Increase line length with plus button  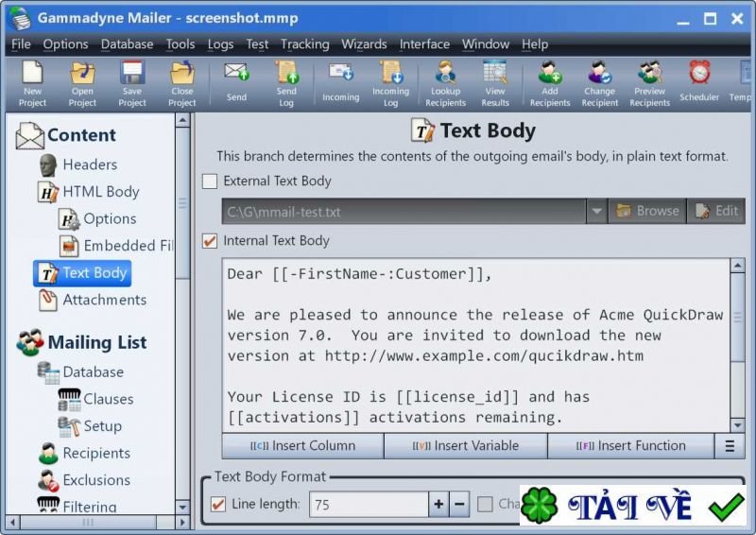(438, 505)
